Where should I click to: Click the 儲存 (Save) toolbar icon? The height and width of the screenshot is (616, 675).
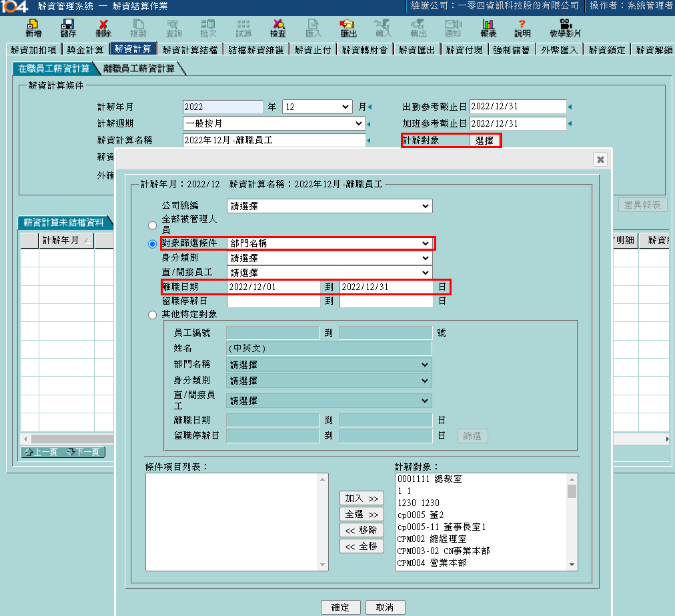(67, 27)
